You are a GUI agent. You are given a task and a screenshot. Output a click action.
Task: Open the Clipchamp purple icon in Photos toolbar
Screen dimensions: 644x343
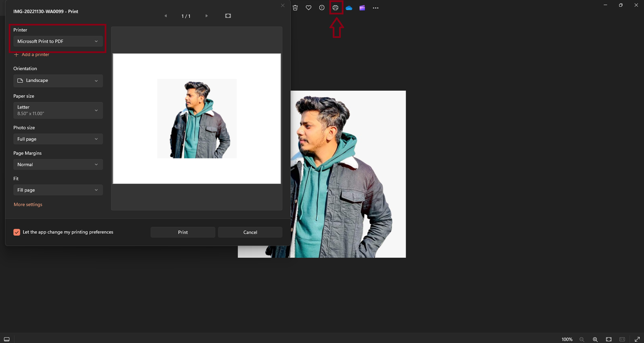tap(362, 8)
